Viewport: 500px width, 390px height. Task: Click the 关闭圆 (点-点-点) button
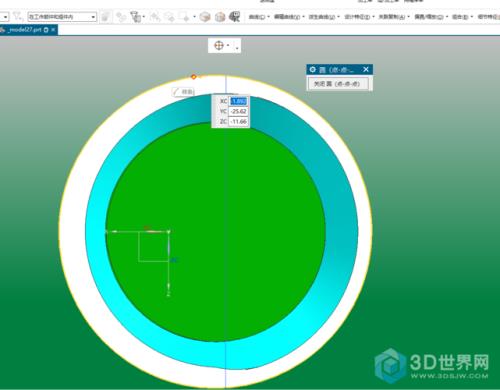337,83
